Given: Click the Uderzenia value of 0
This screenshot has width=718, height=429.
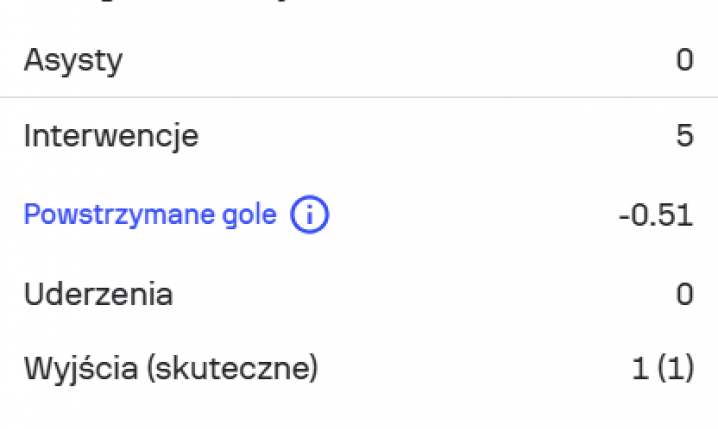Looking at the screenshot, I should pos(684,295).
